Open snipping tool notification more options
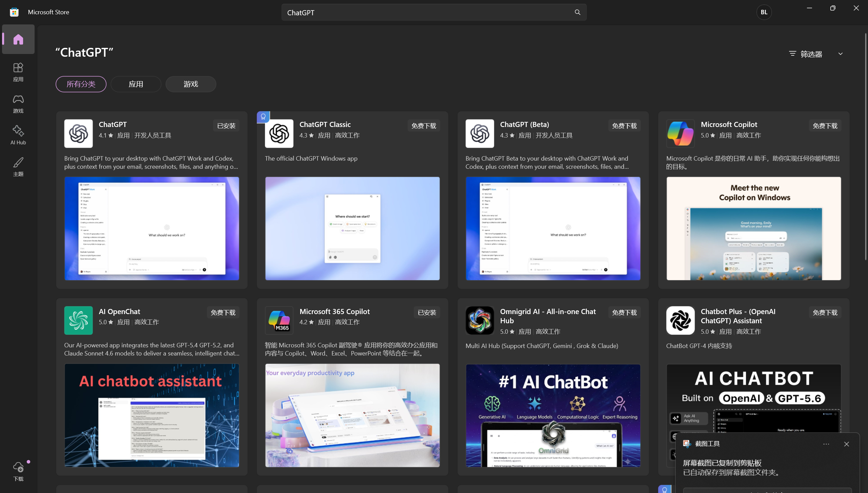Screen dimensions: 868x493 click(826, 444)
